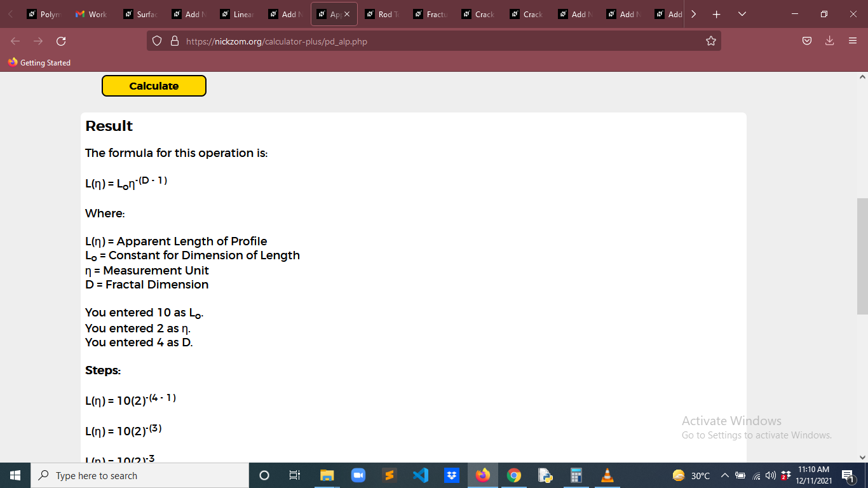Save page to Pocket
The image size is (868, 488).
(807, 41)
